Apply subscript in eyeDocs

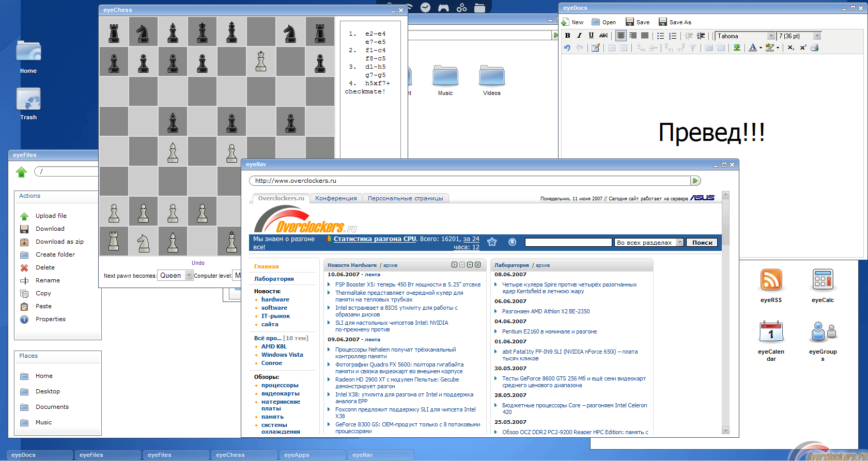point(791,47)
